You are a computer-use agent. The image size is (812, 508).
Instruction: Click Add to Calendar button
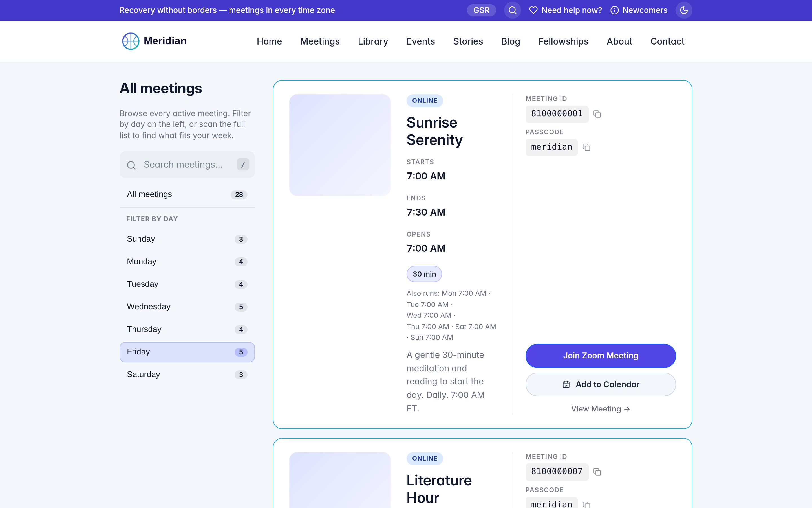(600, 384)
